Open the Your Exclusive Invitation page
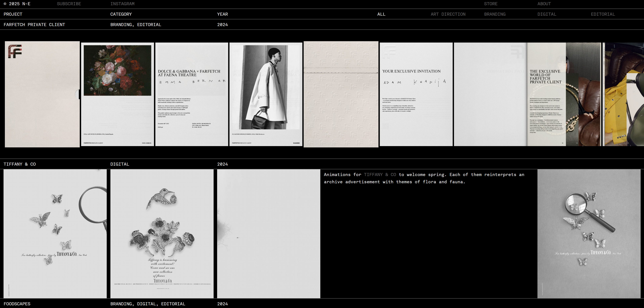The width and height of the screenshot is (644, 308). [x=416, y=94]
